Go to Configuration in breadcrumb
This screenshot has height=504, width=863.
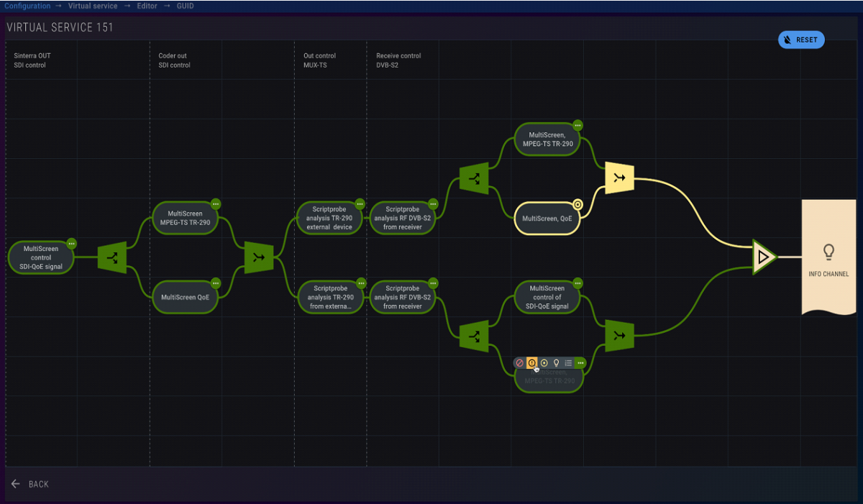click(x=27, y=6)
